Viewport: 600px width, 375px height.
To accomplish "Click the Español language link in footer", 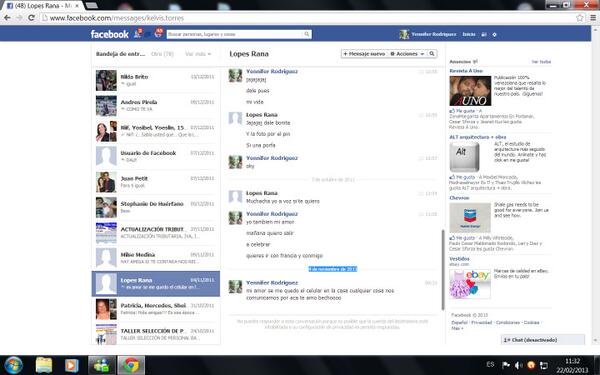I will [x=459, y=323].
